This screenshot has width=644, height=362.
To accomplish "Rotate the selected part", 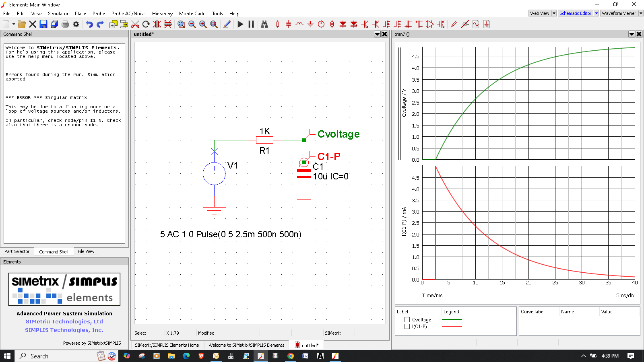I will (x=146, y=24).
